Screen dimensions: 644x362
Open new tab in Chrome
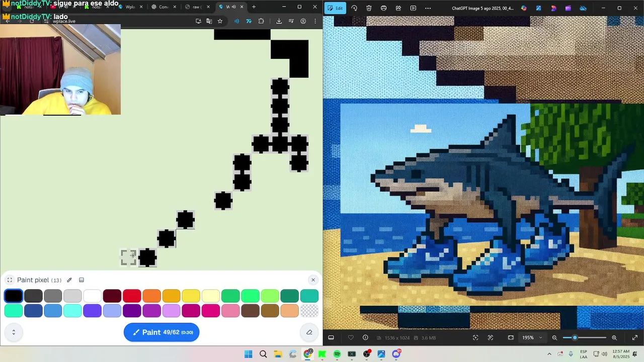(x=254, y=7)
